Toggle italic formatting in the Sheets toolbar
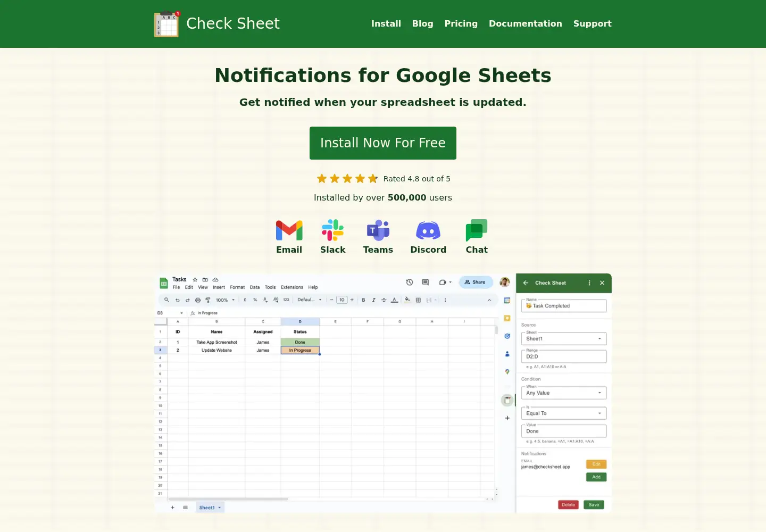The height and width of the screenshot is (532, 766). point(373,300)
